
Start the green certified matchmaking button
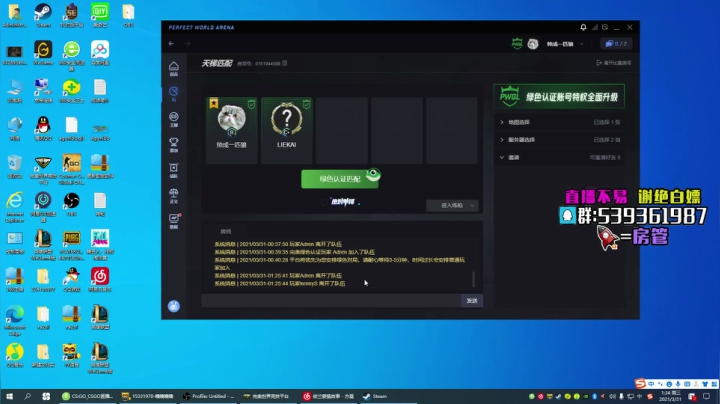coord(340,179)
